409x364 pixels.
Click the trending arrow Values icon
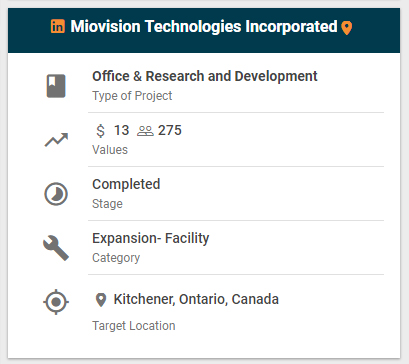coord(56,140)
